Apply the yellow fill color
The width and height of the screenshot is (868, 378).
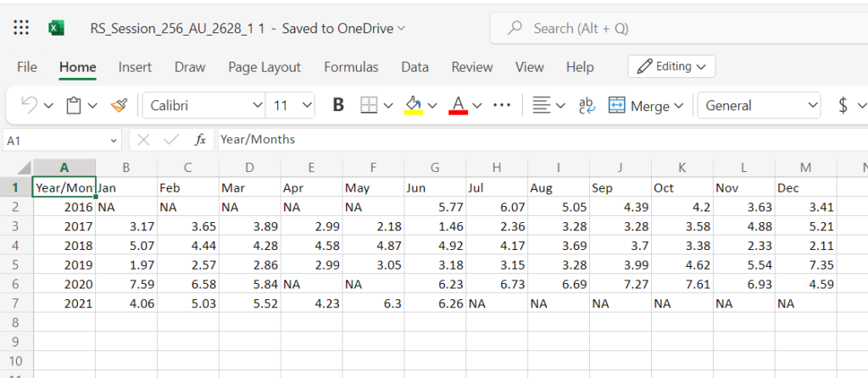(414, 105)
